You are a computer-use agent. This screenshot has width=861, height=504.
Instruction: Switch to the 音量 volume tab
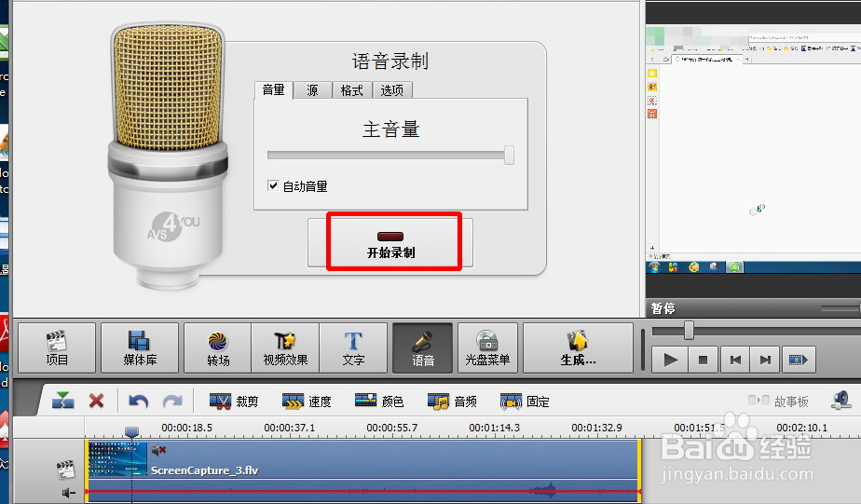tap(273, 90)
